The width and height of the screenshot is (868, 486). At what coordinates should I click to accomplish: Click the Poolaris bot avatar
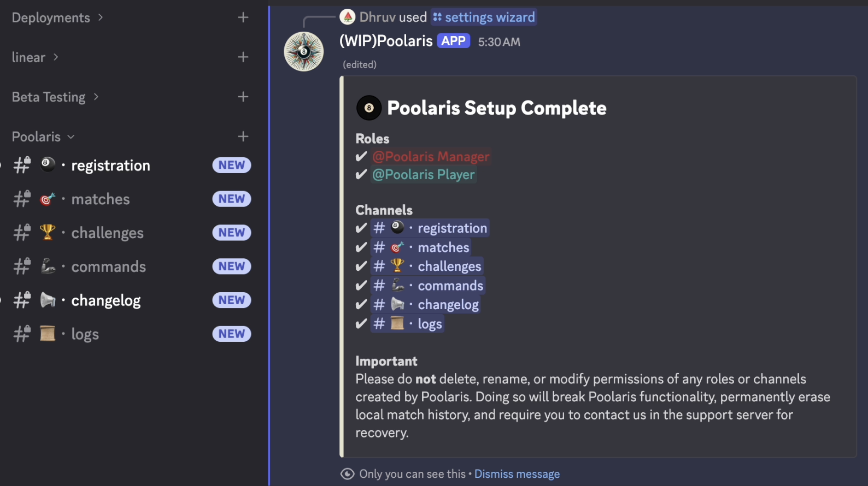[x=303, y=51]
